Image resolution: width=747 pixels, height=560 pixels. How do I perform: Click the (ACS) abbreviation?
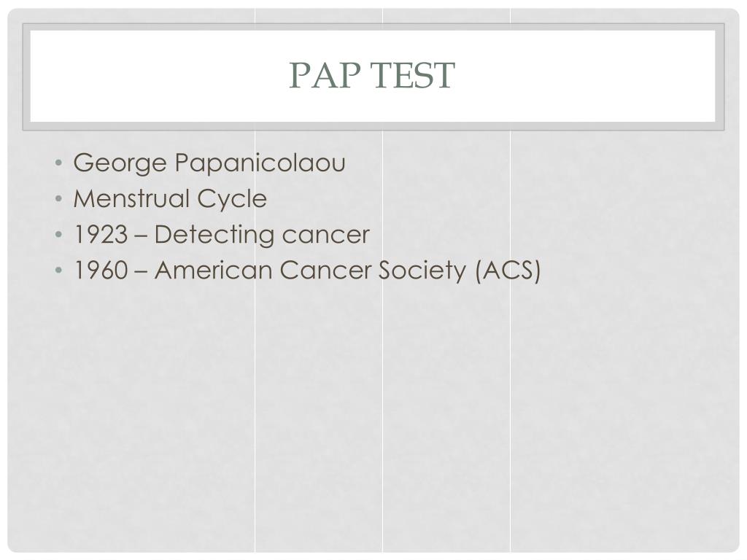coord(508,271)
